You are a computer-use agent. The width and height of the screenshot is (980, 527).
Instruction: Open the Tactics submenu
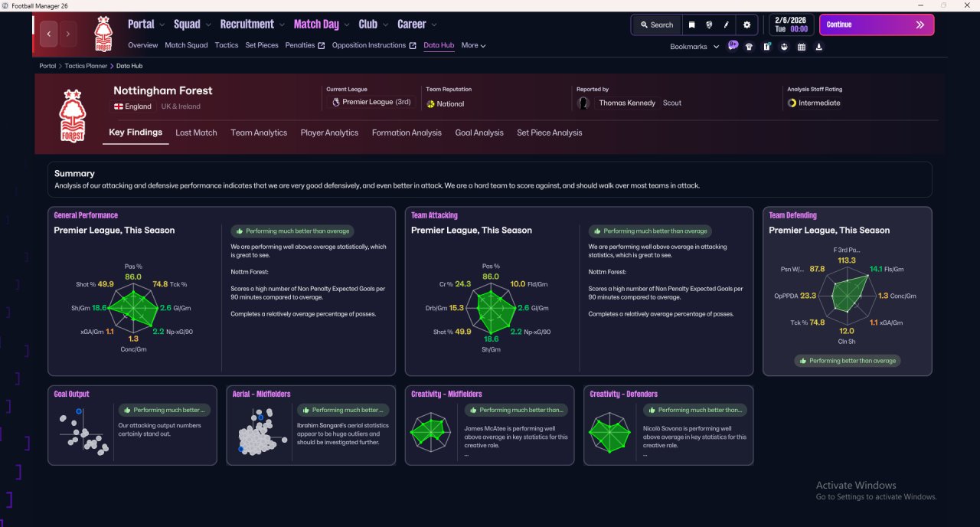point(227,45)
